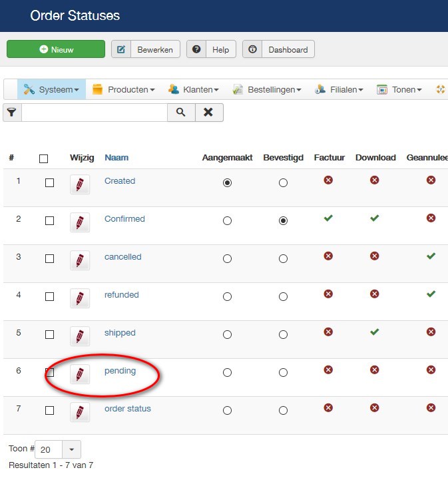Image resolution: width=448 pixels, height=494 pixels.
Task: Click the pencil edit icon for cancelled
Action: [80, 260]
